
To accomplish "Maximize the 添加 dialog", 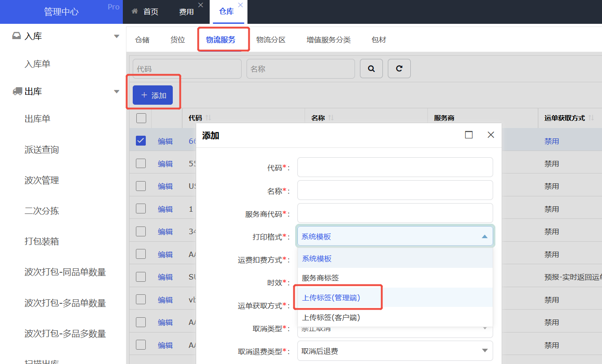I will tap(469, 135).
